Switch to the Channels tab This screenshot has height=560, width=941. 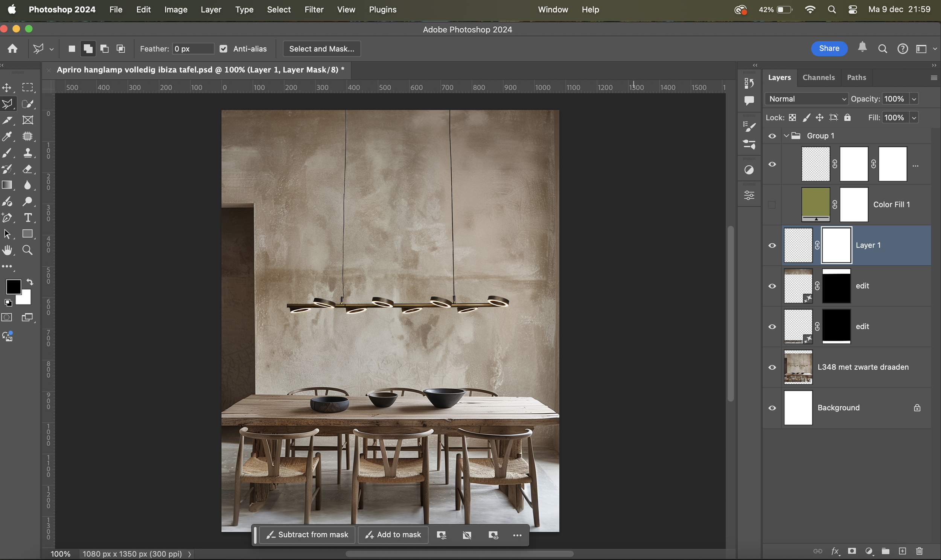[818, 77]
